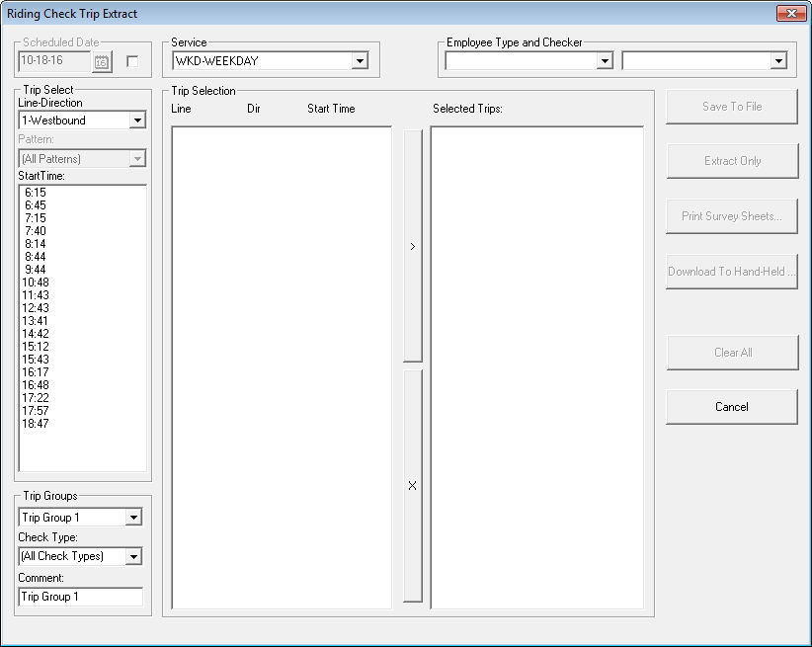This screenshot has height=647, width=812.
Task: Select the 18:47 start time
Action: [36, 425]
